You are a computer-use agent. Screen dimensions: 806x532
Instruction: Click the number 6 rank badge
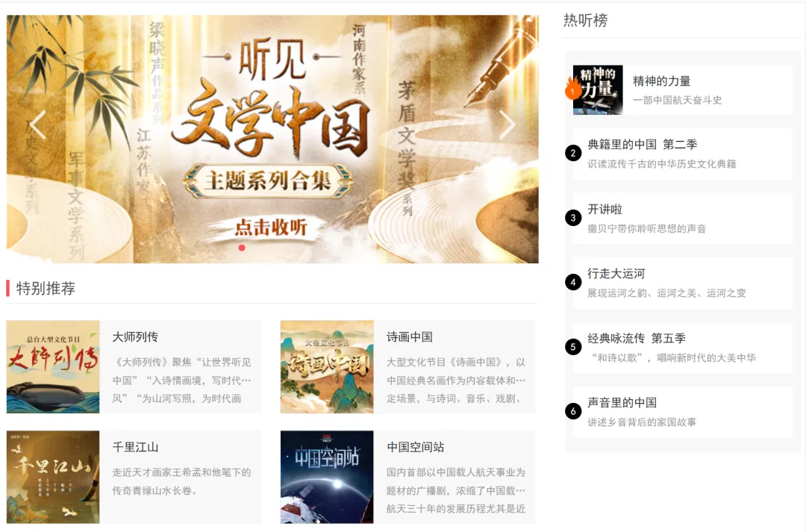coord(573,411)
